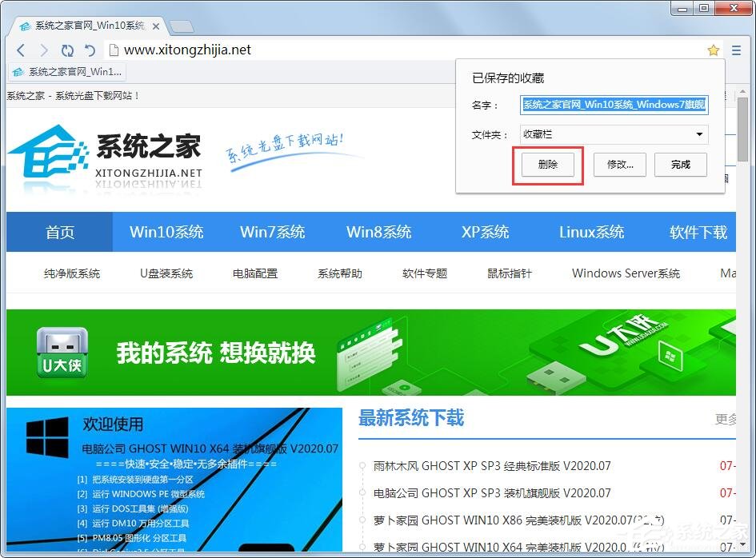The width and height of the screenshot is (756, 558).
Task: Select the Win7系统 navigation menu
Action: click(272, 231)
